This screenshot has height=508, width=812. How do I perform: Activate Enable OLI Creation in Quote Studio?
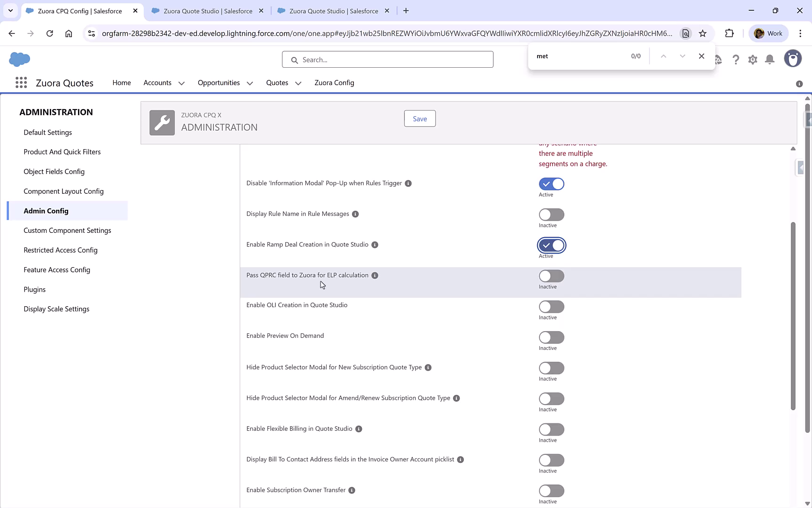tap(551, 306)
